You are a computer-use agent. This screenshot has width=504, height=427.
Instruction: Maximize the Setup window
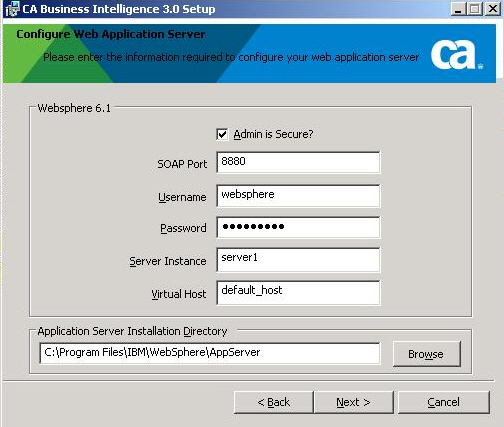tap(475, 9)
